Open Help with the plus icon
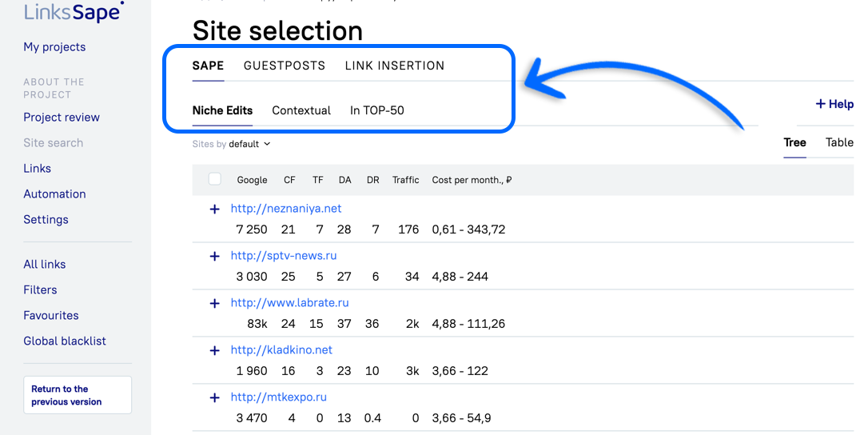The image size is (868, 435). pos(834,104)
